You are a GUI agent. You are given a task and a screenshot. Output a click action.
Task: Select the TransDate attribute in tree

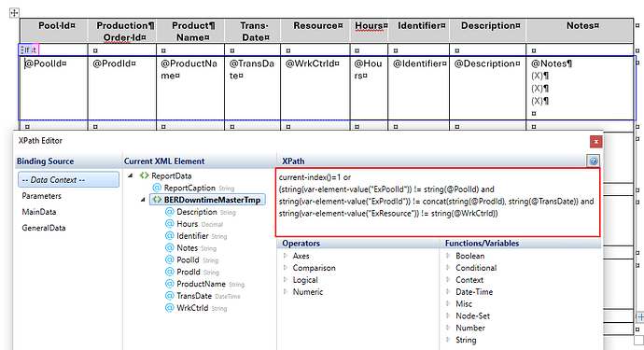(x=194, y=296)
